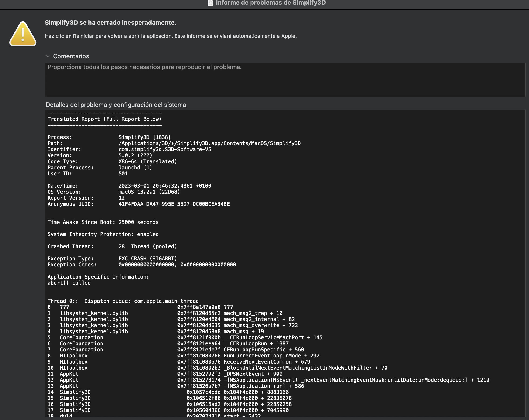This screenshot has width=529, height=420.
Task: Click the Anonymous UUID value
Action: [174, 204]
